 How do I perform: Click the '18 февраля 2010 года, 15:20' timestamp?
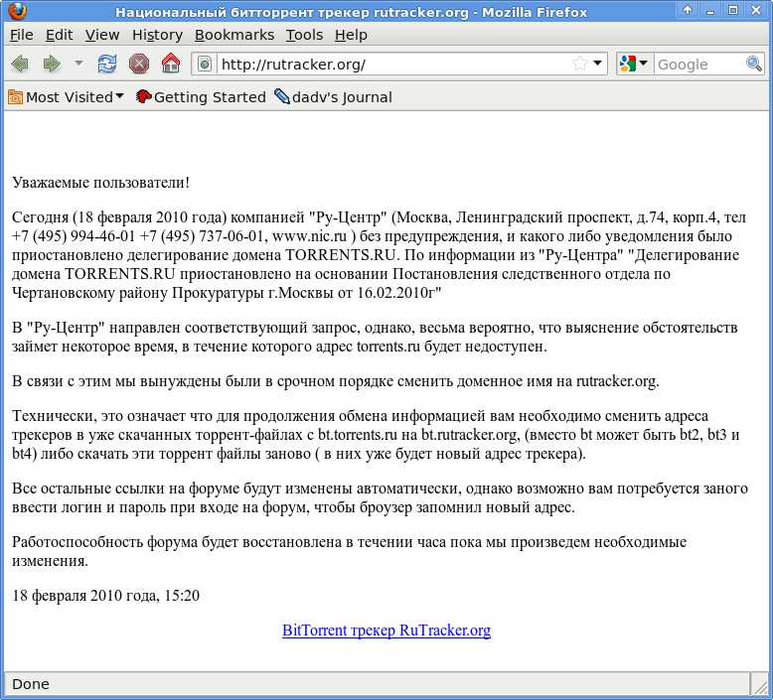point(106,596)
